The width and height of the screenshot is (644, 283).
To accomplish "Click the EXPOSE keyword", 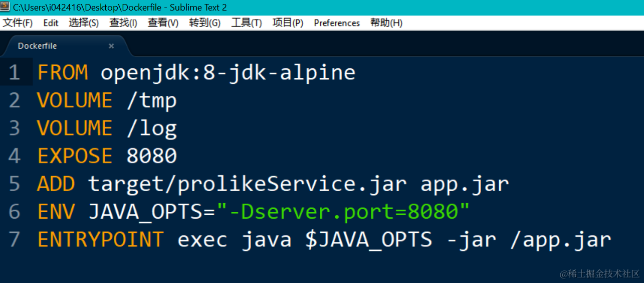I will click(75, 156).
